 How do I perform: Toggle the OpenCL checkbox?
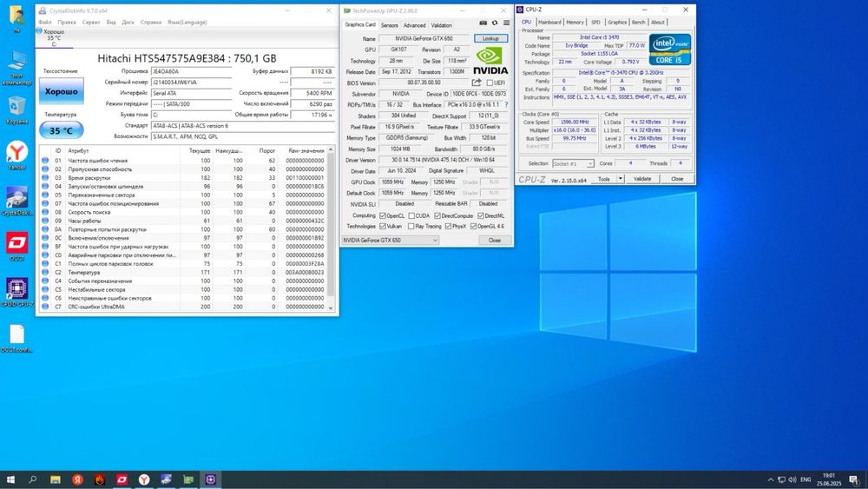pos(383,215)
